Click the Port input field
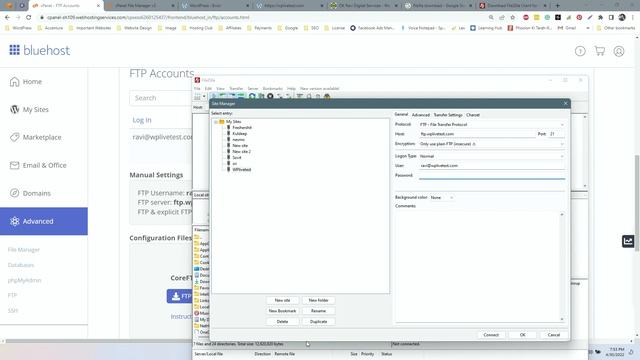The width and height of the screenshot is (640, 360). pos(556,134)
